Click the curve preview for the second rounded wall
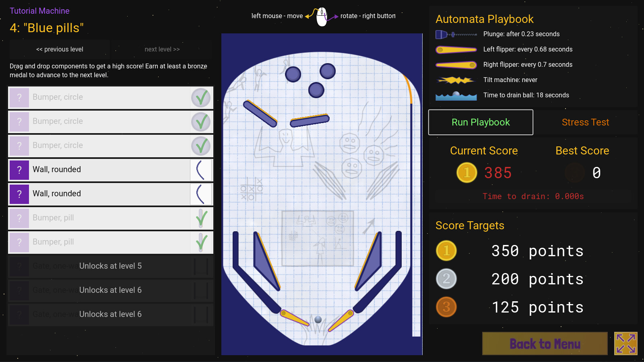The height and width of the screenshot is (362, 644). (201, 194)
